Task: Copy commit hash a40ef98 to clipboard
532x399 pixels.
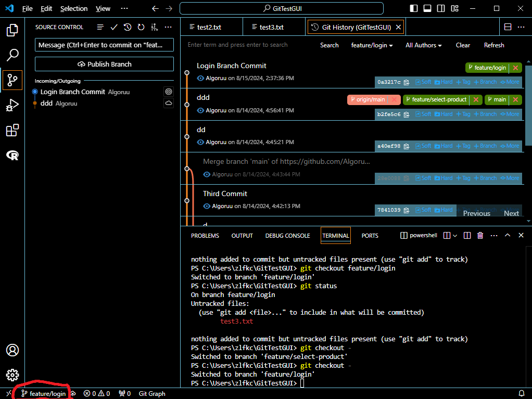Action: pos(407,146)
